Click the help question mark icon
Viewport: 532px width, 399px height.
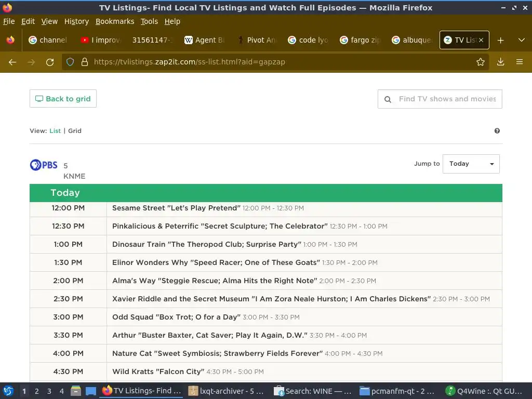tap(497, 131)
